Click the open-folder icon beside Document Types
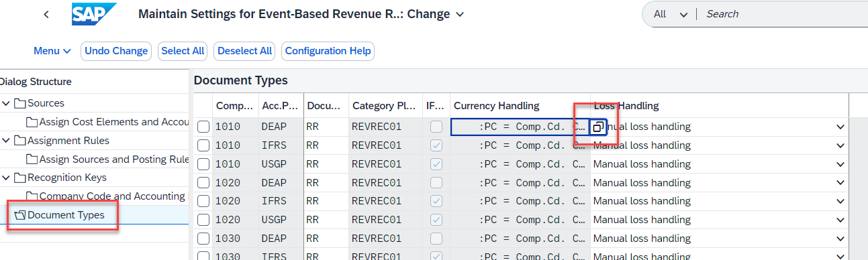868x260 pixels. tap(19, 215)
